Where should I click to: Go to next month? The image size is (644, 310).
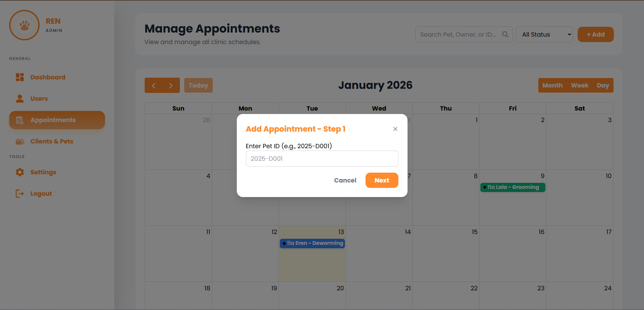171,85
